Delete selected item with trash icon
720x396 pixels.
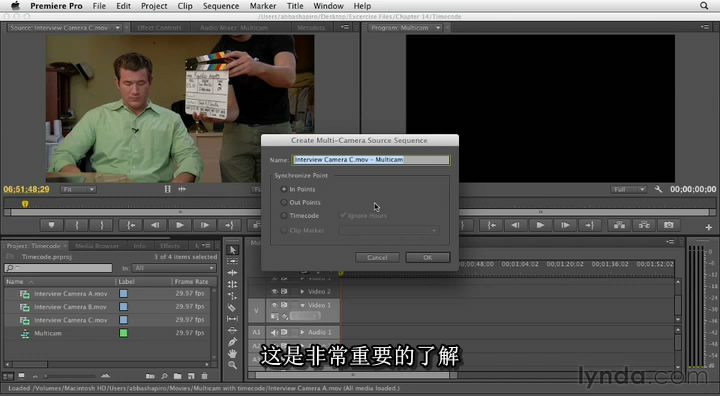[x=204, y=376]
